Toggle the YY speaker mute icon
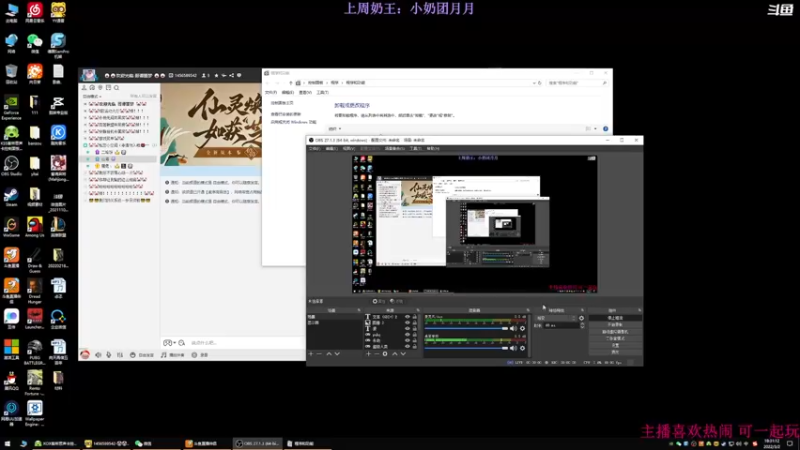Image resolution: width=800 pixels, height=450 pixels. click(98, 355)
